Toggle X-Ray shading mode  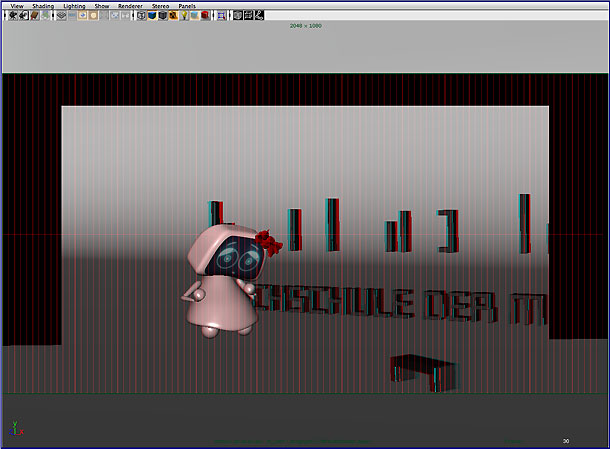[x=237, y=16]
